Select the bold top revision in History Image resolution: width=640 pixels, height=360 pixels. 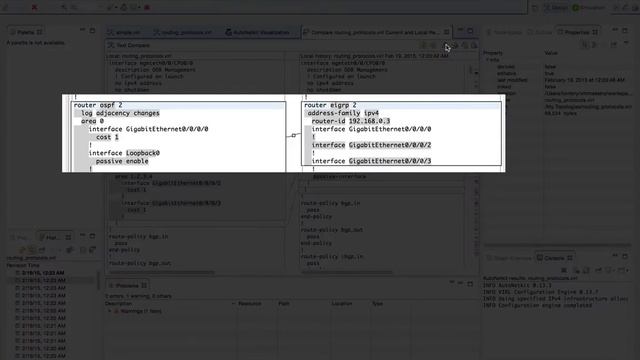43,273
